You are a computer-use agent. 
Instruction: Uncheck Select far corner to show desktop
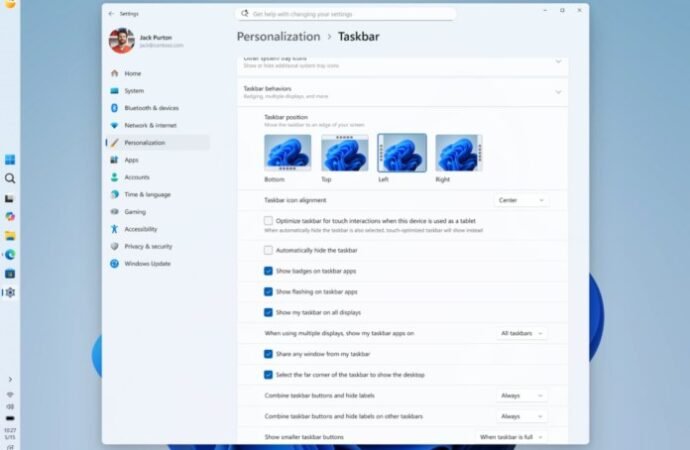point(268,375)
